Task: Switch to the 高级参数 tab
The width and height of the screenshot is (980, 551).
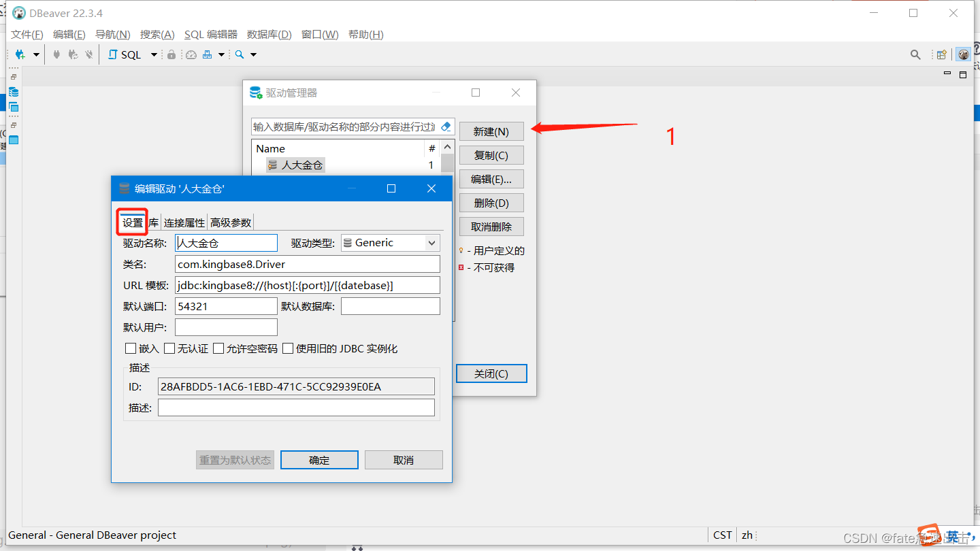Action: [x=231, y=222]
